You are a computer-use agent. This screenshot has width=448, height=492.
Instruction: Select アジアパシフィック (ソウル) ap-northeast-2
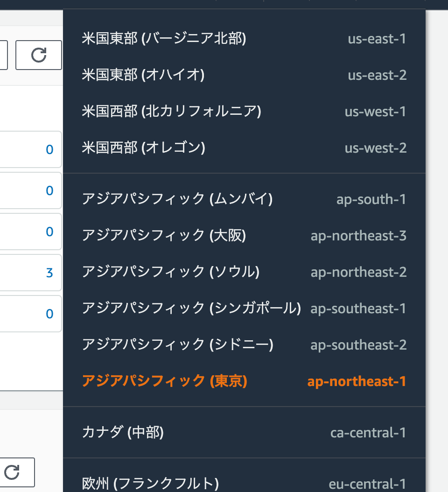pos(244,272)
